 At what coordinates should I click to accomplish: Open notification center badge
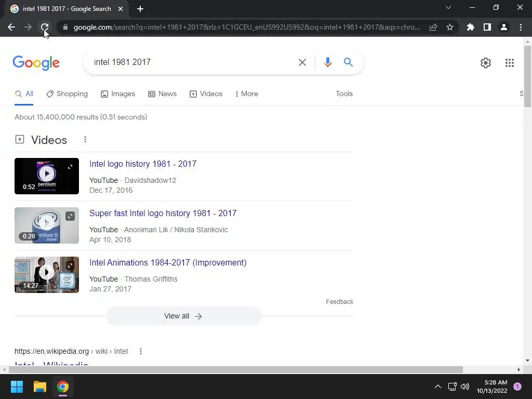coord(517,387)
